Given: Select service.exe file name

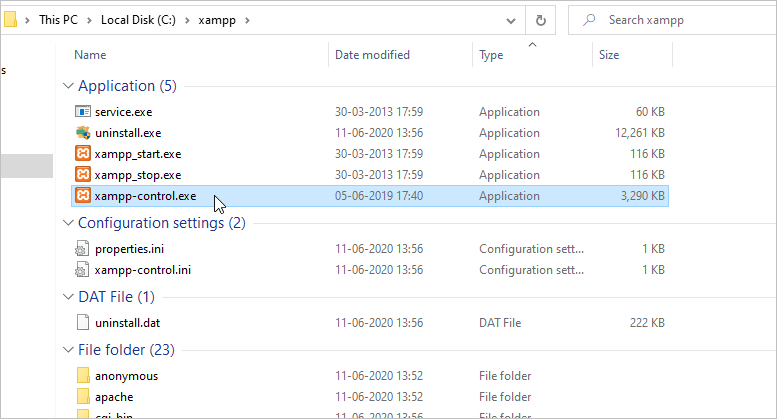Looking at the screenshot, I should (x=123, y=112).
